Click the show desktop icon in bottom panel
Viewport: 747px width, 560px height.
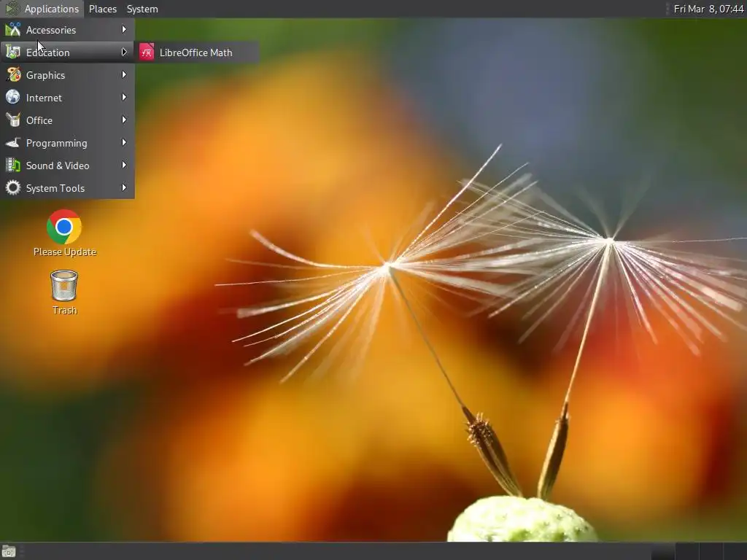9,552
